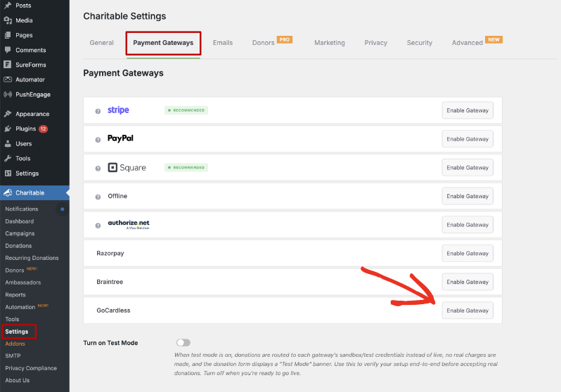This screenshot has width=561, height=392.
Task: Click help icon next to Stripe
Action: (98, 111)
